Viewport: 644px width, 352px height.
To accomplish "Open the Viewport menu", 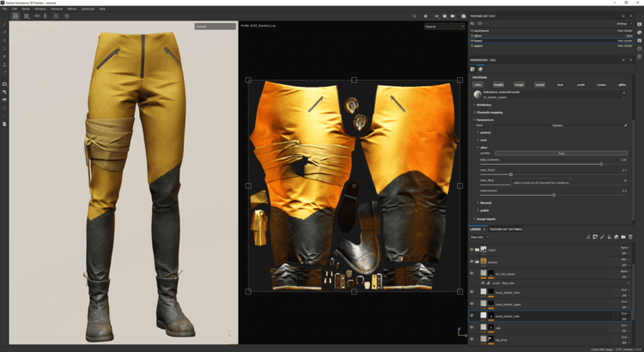I will coord(55,8).
